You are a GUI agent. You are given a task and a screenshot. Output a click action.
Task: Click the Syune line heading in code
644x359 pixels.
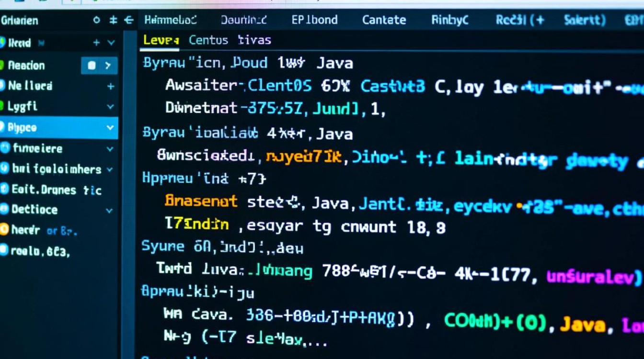(x=163, y=247)
